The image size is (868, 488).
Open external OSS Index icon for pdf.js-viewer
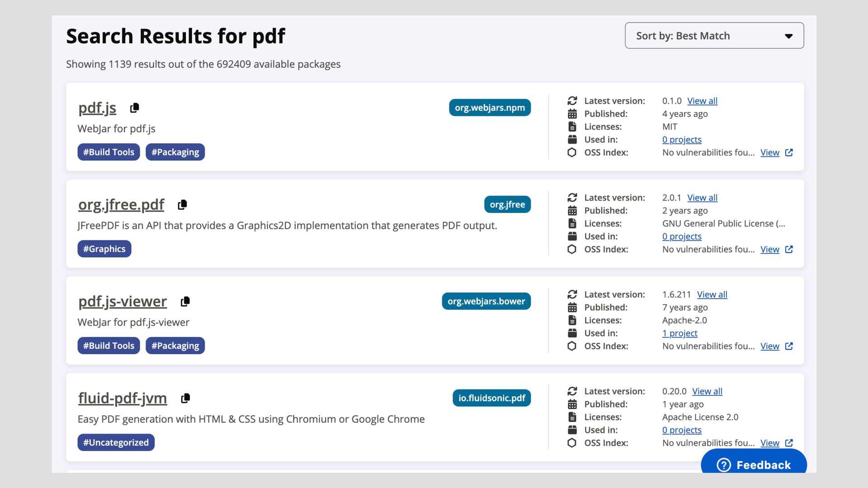789,346
